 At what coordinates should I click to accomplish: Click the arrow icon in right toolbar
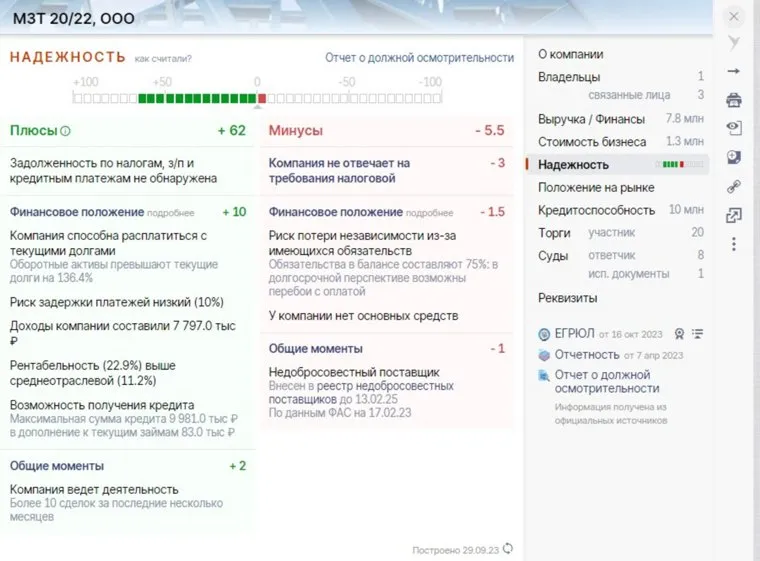click(734, 71)
